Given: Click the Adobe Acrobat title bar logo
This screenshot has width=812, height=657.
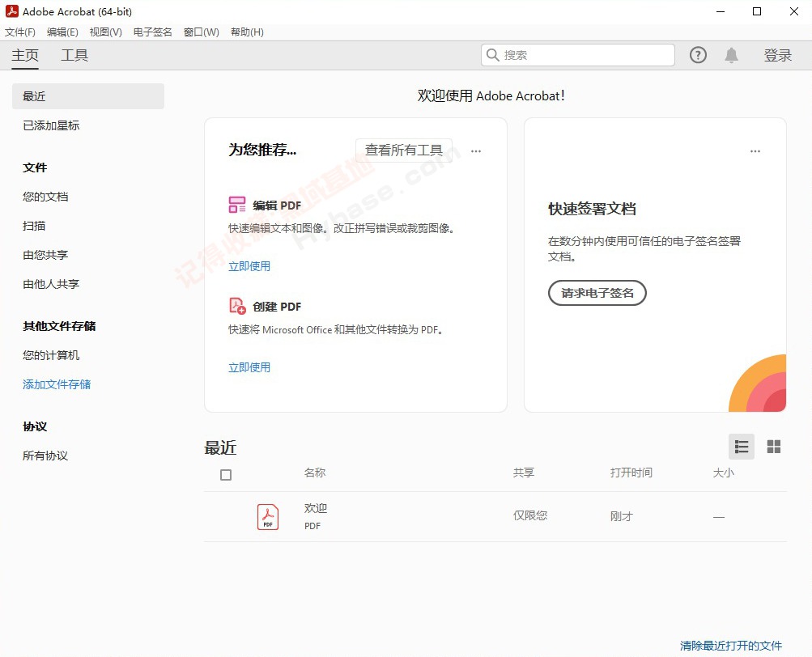Looking at the screenshot, I should (12, 11).
